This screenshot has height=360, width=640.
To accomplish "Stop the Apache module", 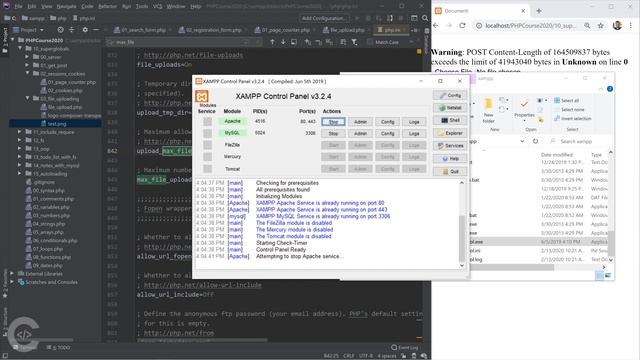I will point(333,122).
